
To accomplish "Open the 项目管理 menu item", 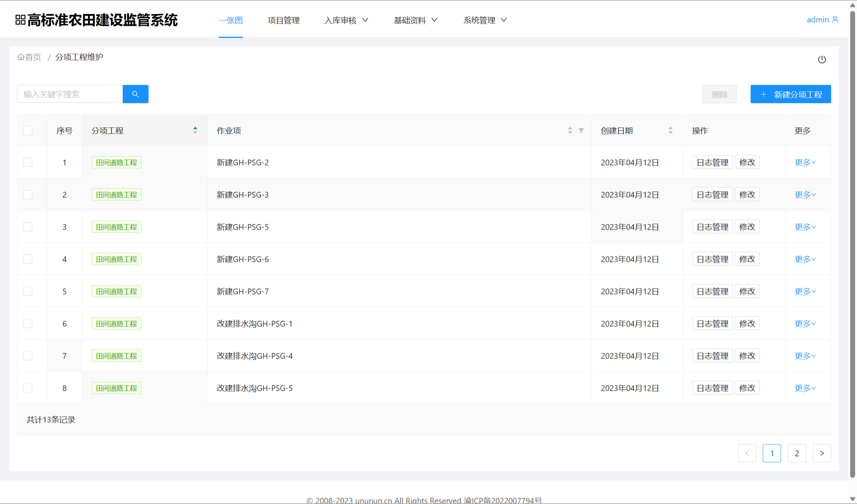I will click(x=284, y=20).
